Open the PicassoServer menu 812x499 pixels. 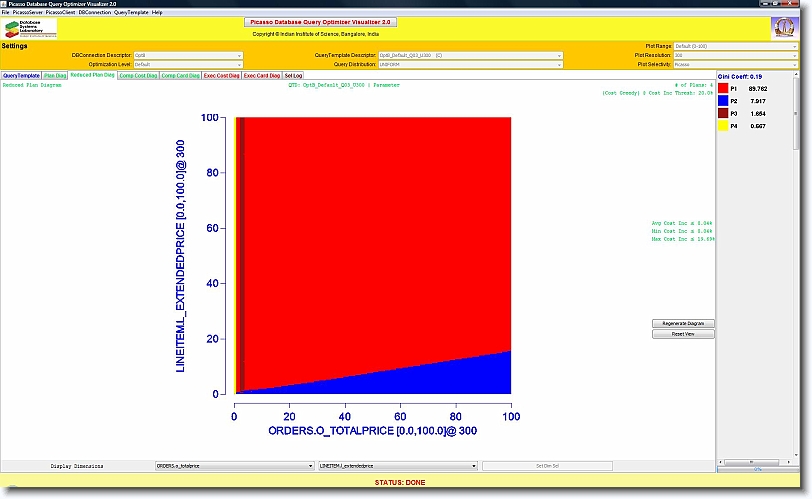[27, 12]
